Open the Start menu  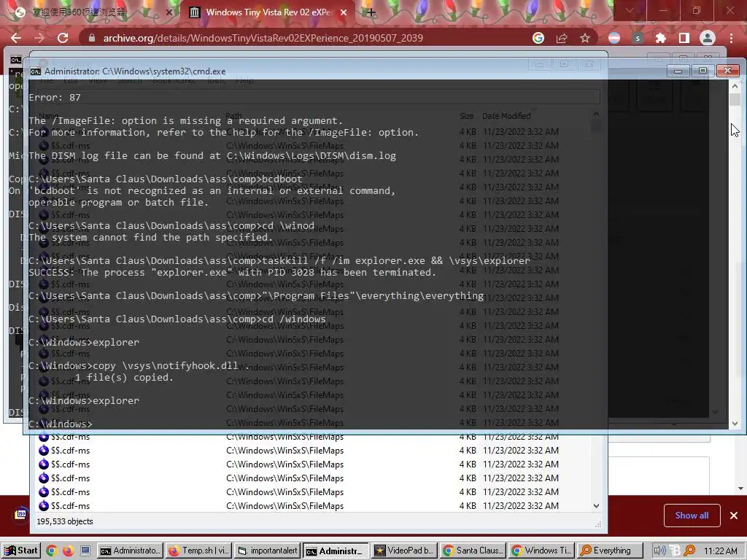pyautogui.click(x=20, y=551)
